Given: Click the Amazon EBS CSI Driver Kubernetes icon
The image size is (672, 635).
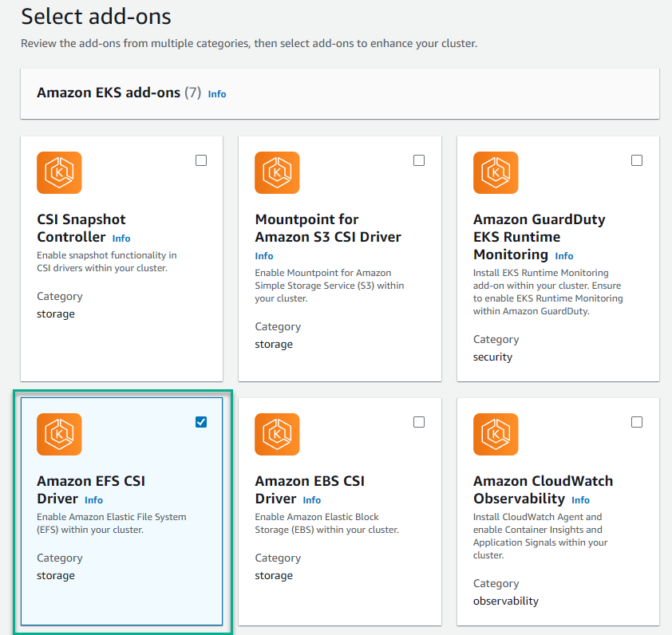Looking at the screenshot, I should (276, 434).
